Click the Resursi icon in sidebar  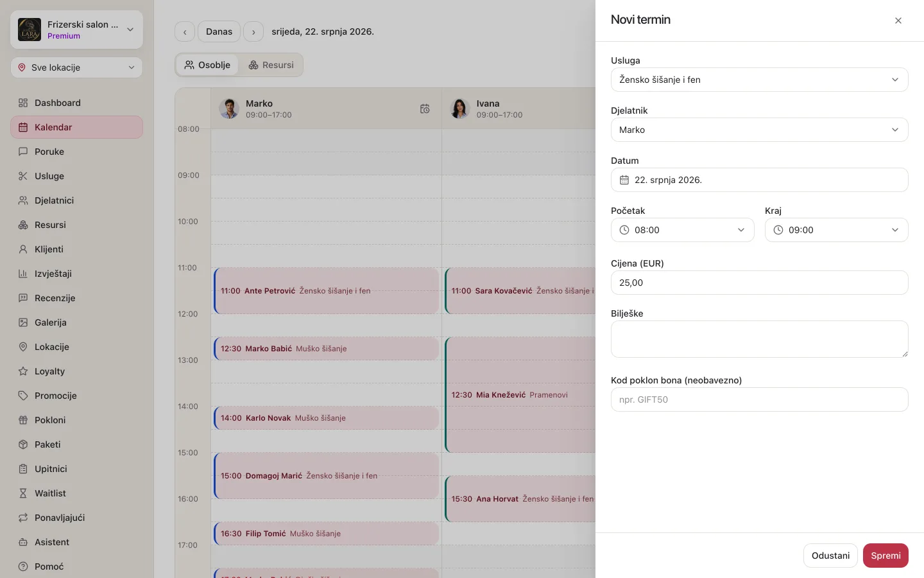tap(23, 225)
